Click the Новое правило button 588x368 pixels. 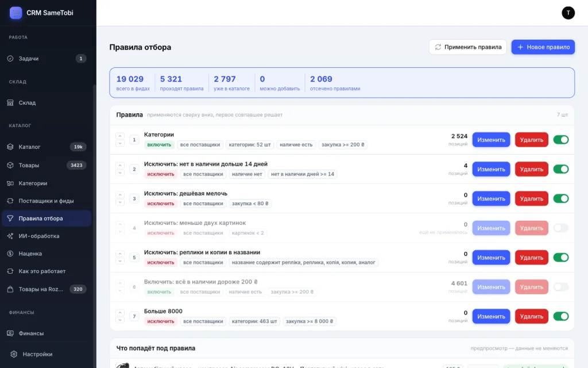coord(543,47)
